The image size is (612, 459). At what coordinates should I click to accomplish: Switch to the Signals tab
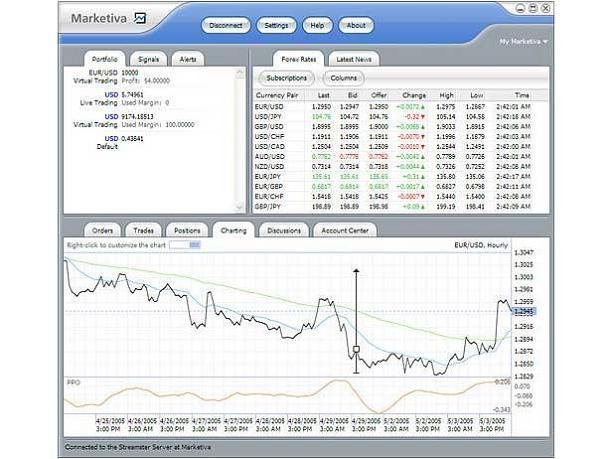point(148,59)
